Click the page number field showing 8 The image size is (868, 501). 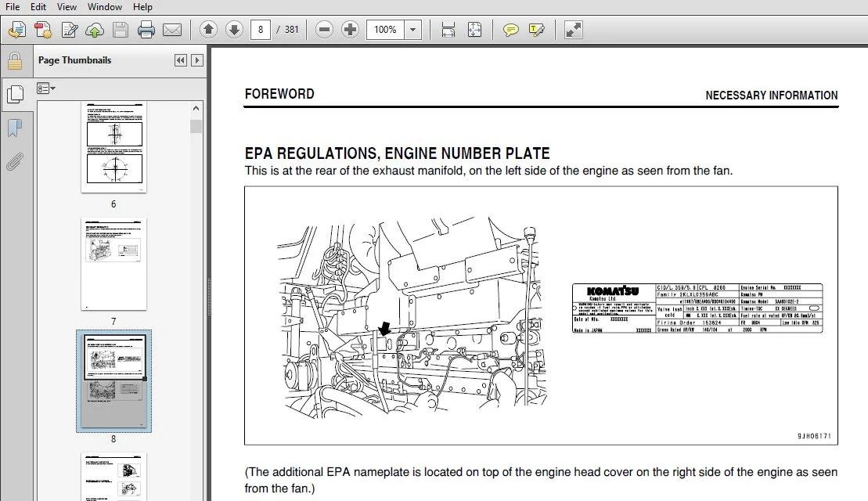point(260,29)
